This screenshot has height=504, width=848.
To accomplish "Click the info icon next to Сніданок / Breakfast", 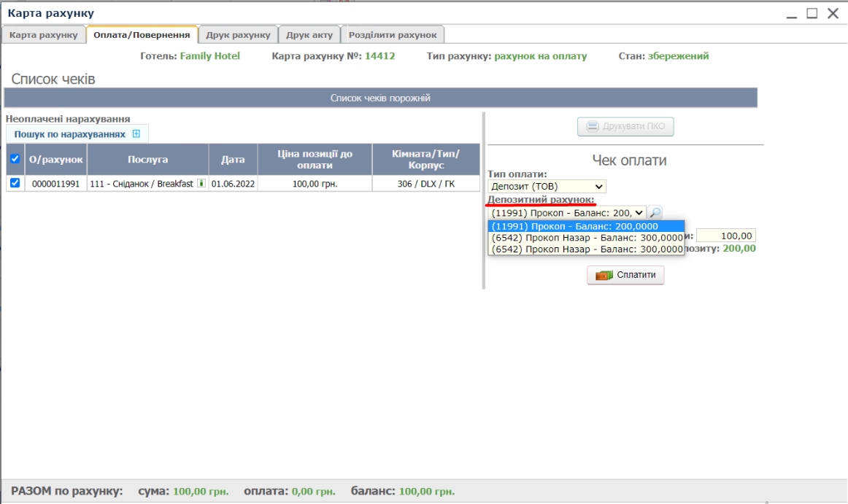I will (201, 184).
